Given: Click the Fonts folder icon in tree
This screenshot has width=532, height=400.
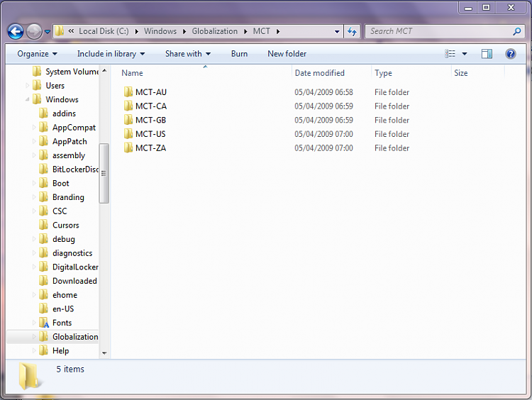Looking at the screenshot, I should tap(44, 322).
